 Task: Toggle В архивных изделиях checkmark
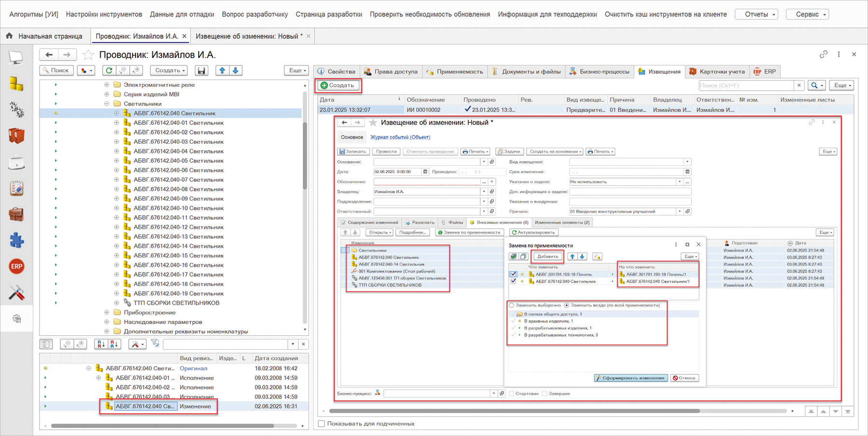pos(513,321)
